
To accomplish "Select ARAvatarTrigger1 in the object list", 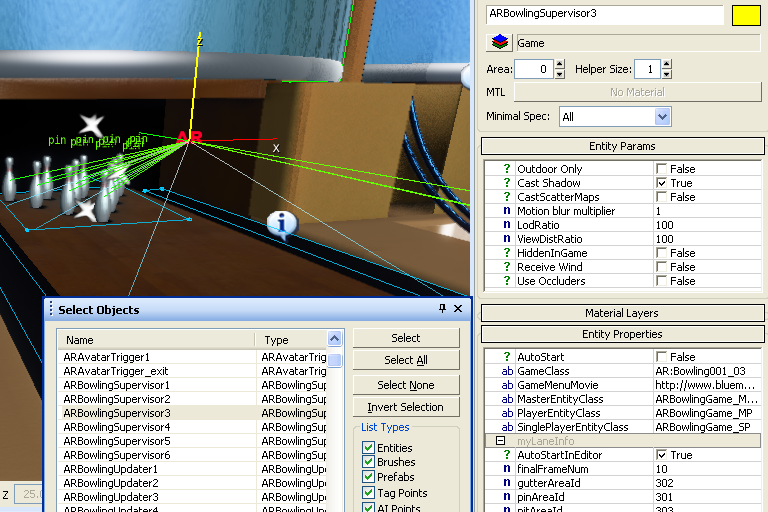I will (192, 357).
